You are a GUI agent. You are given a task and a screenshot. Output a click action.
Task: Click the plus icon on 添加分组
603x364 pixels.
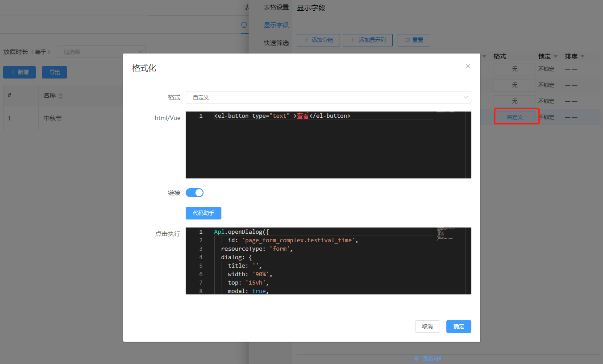[x=306, y=40]
